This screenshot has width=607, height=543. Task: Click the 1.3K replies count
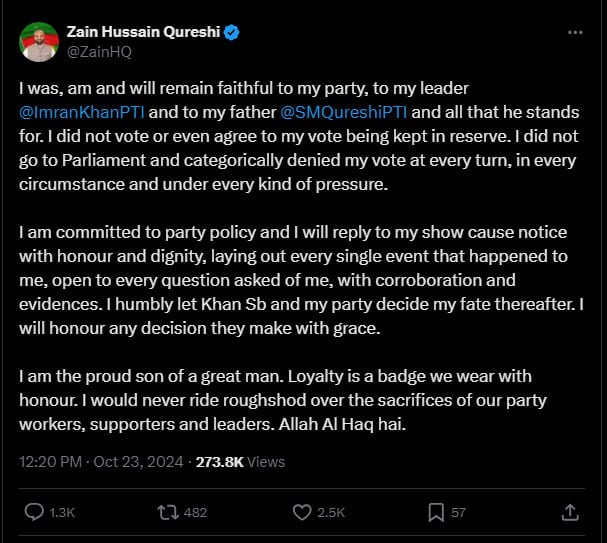click(x=62, y=512)
